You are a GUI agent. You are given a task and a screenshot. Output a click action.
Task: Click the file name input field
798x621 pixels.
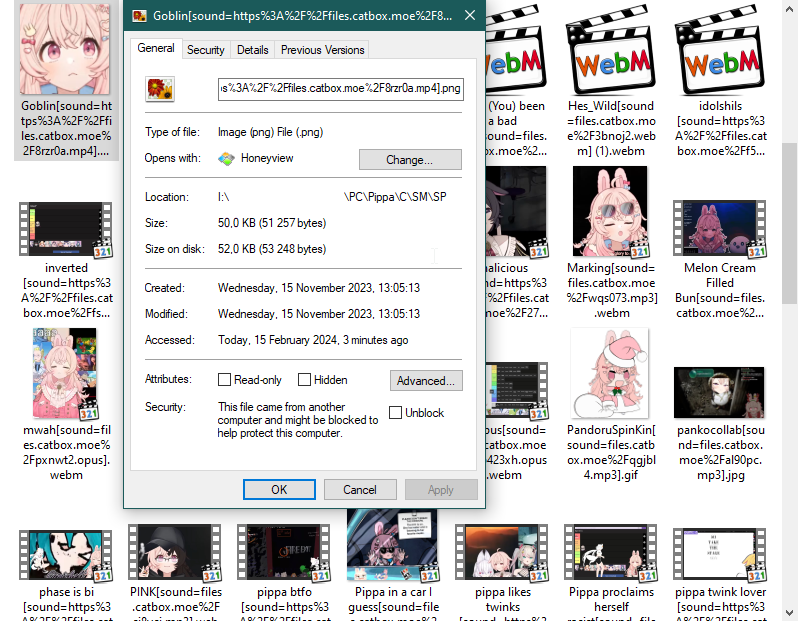[340, 89]
